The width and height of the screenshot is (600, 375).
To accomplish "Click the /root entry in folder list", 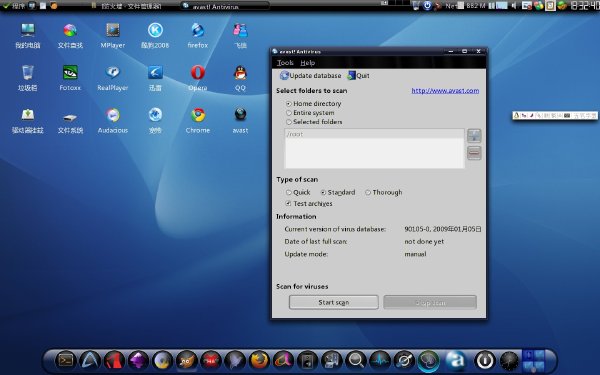I will coord(374,134).
